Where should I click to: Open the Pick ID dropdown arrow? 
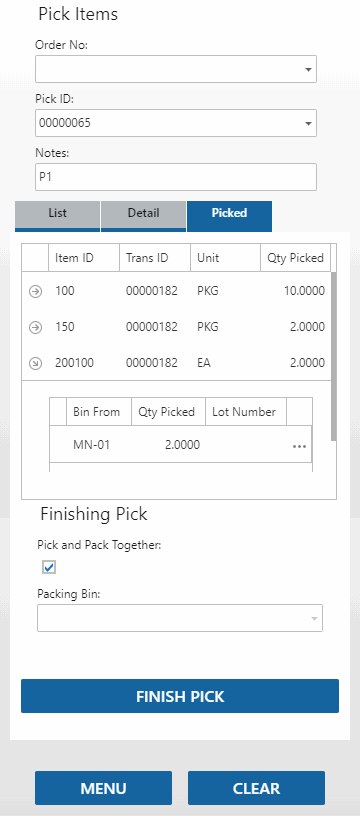coord(308,123)
